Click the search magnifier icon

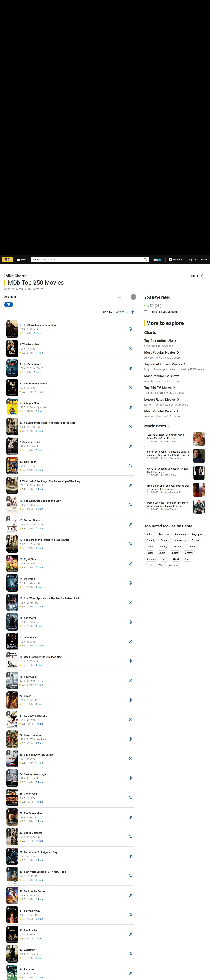coord(145,260)
